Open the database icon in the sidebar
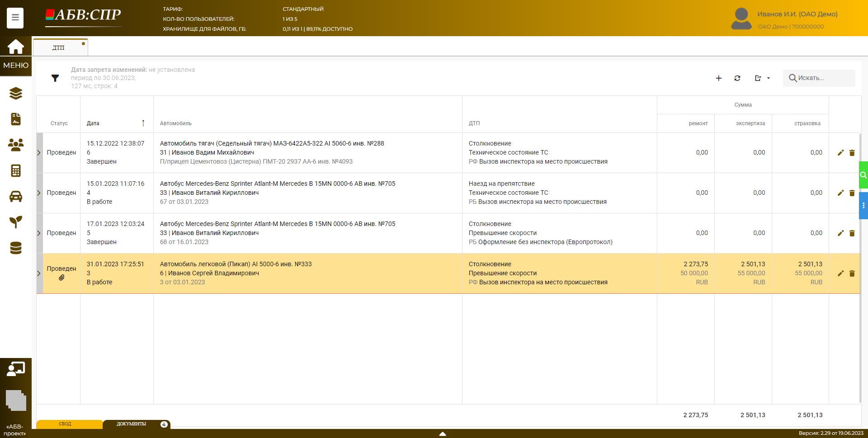Image resolution: width=868 pixels, height=438 pixels. click(15, 248)
